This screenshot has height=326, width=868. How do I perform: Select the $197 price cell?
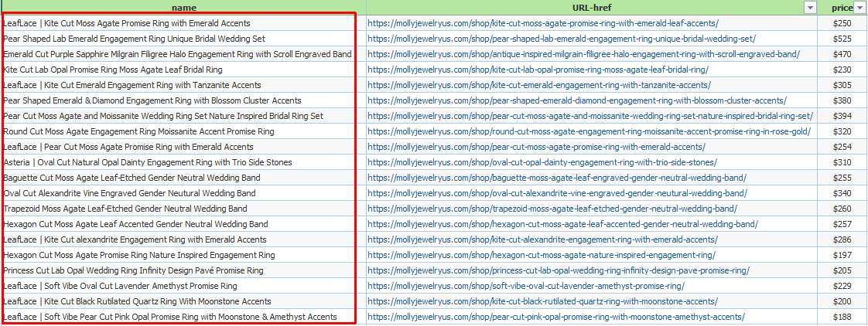click(842, 255)
